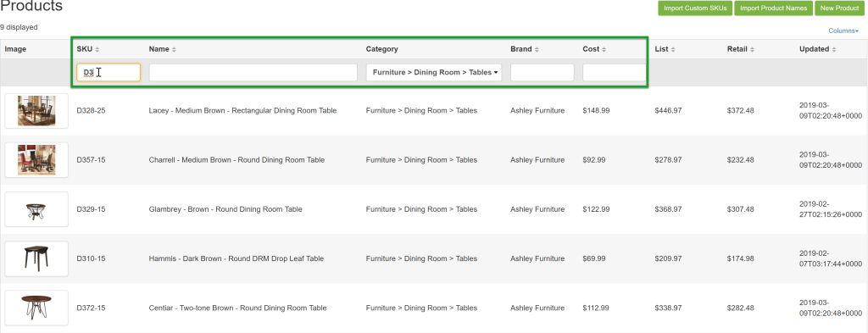Click retail price $174.98

741,258
